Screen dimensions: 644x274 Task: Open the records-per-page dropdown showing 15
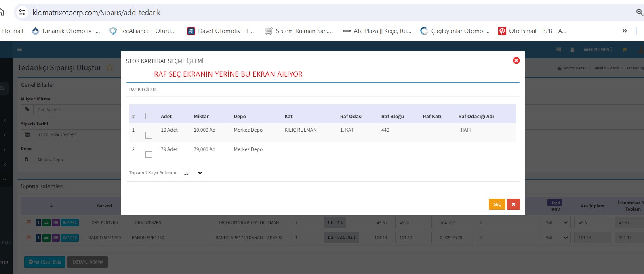tap(193, 173)
